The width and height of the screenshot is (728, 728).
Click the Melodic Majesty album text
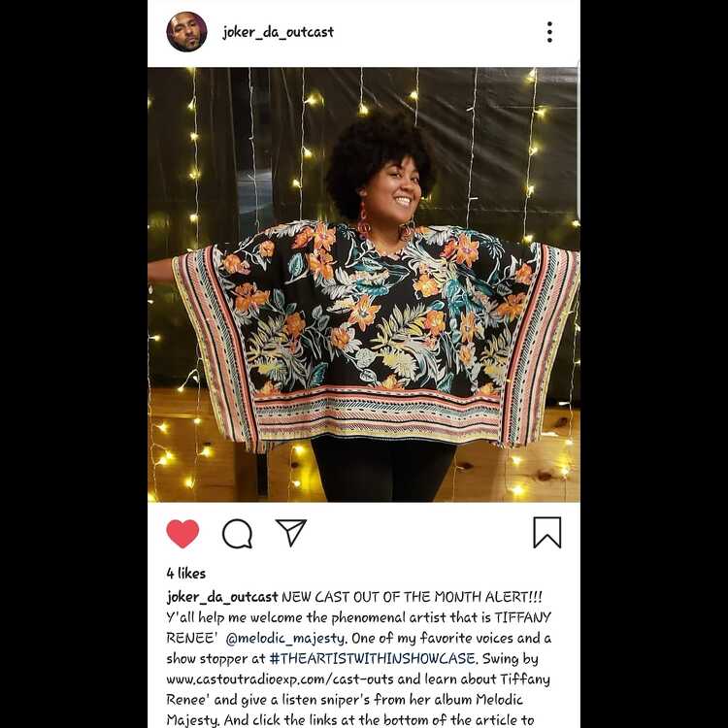coord(344,710)
